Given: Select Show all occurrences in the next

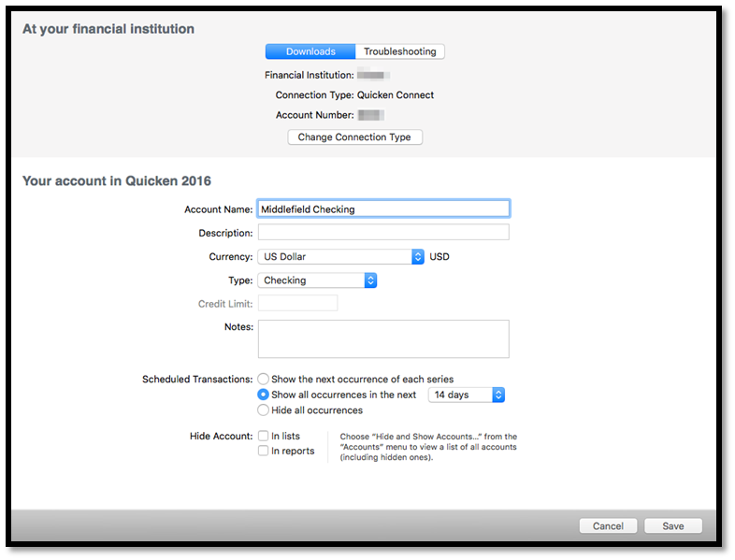Looking at the screenshot, I should pyautogui.click(x=264, y=395).
